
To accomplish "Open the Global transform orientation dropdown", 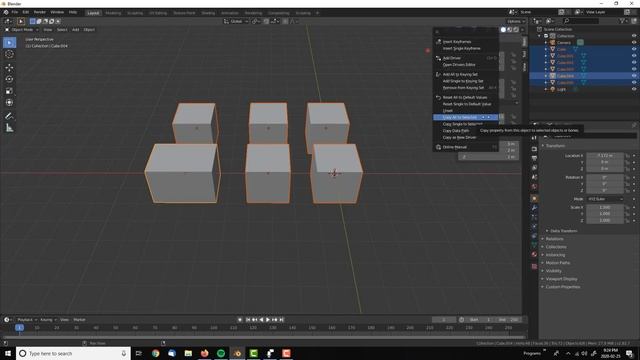I will (x=236, y=21).
